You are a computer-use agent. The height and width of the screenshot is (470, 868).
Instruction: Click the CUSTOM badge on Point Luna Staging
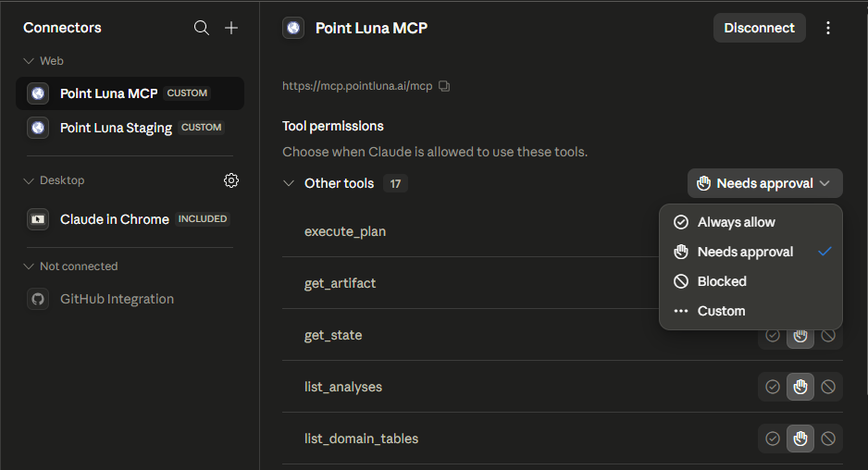tap(202, 128)
